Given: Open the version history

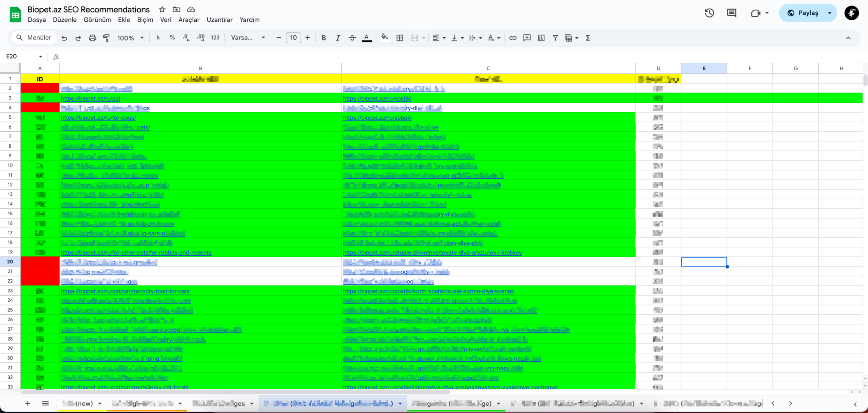Looking at the screenshot, I should (709, 13).
